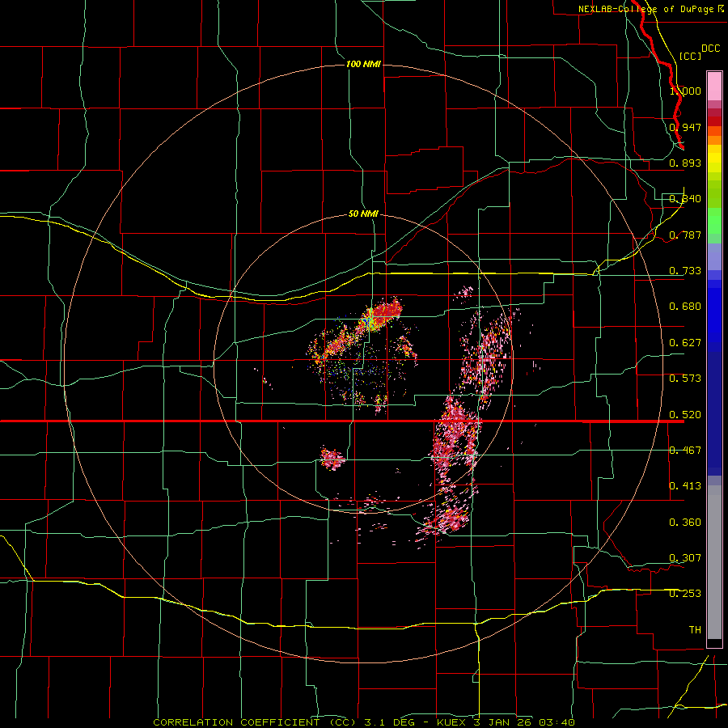Click the 100 NMI range ring label
Screen dimensions: 728x728
(x=363, y=64)
